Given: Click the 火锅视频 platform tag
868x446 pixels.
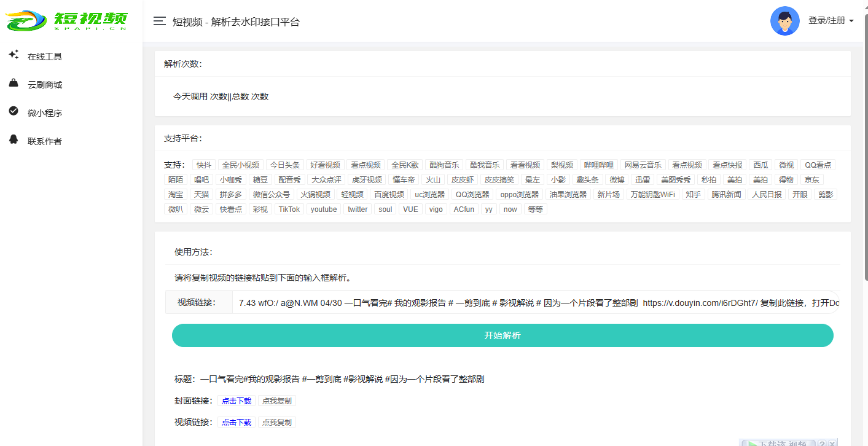Looking at the screenshot, I should (315, 195).
